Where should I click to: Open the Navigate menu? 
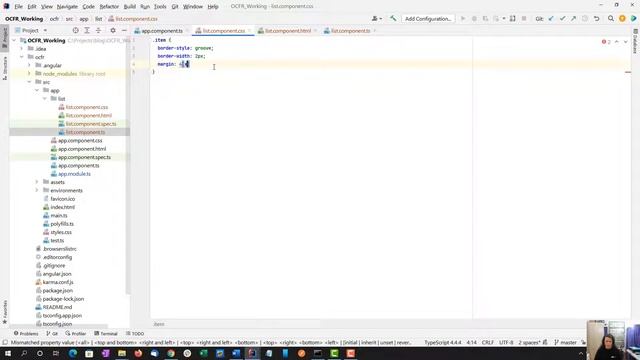tap(67, 7)
